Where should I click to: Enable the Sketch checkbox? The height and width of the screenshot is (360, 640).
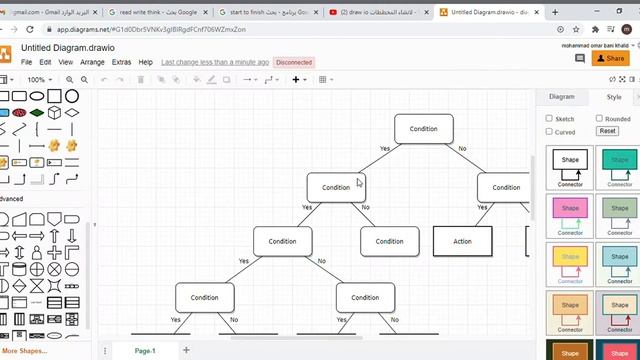pos(549,118)
